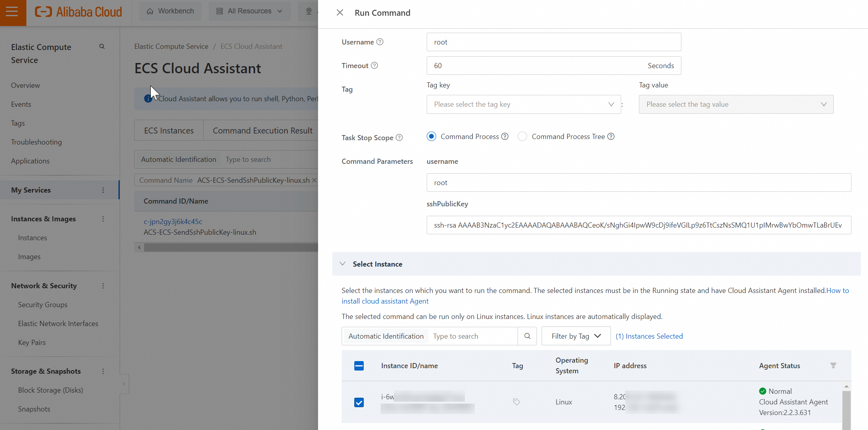Click the Filter by Tag dropdown icon
This screenshot has width=868, height=430.
click(598, 335)
